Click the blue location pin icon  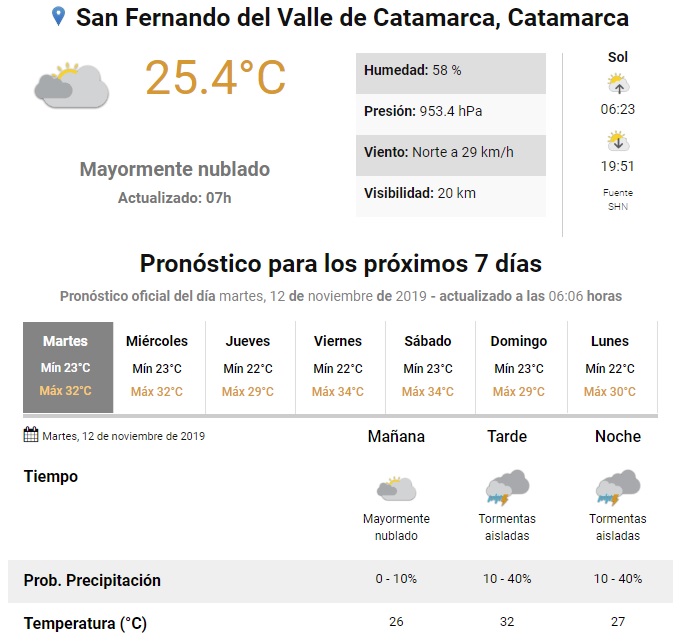point(58,17)
